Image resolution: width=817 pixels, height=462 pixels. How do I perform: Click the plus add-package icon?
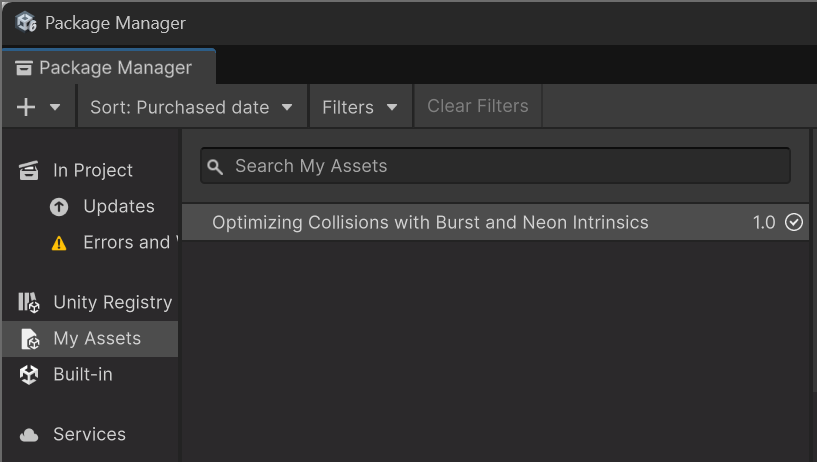click(x=26, y=107)
